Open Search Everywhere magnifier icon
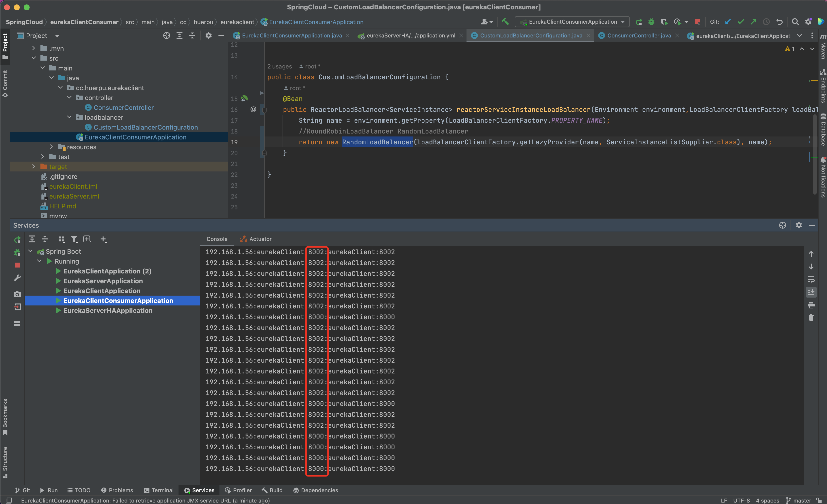This screenshot has width=827, height=504. (x=795, y=22)
